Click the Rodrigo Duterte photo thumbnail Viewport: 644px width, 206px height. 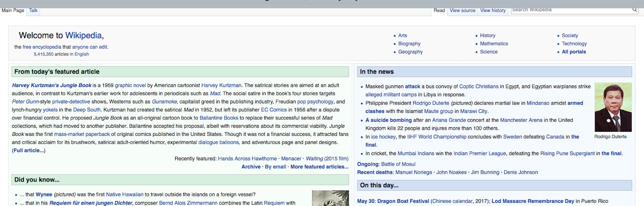[x=613, y=107]
